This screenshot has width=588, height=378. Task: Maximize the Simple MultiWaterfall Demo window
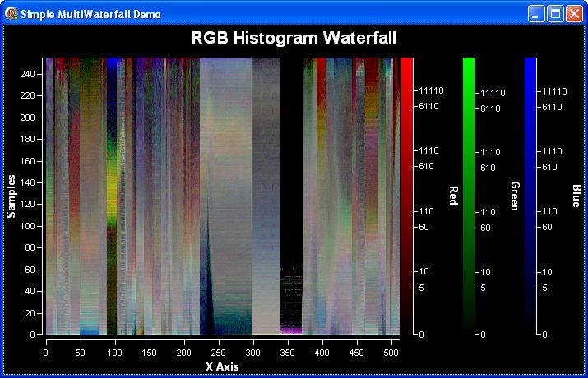[555, 14]
